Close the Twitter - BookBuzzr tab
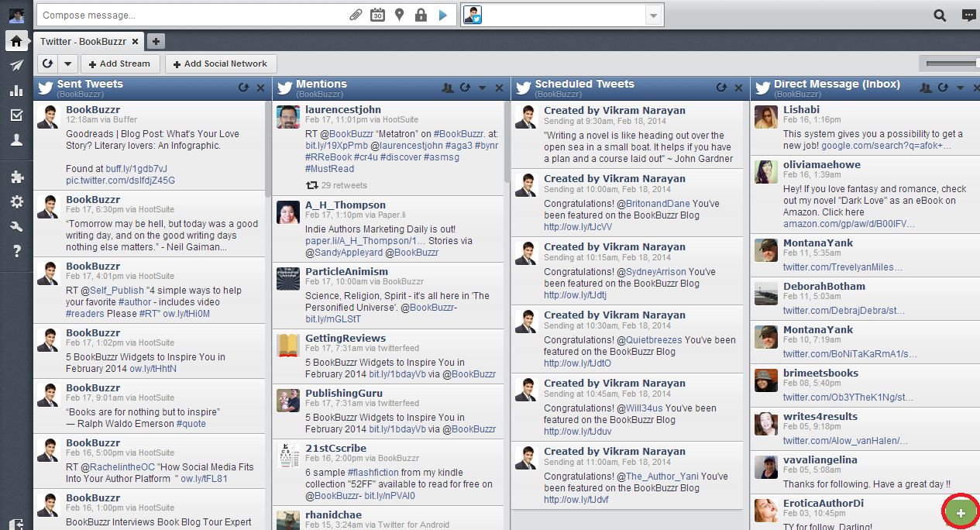980x530 pixels. (136, 42)
